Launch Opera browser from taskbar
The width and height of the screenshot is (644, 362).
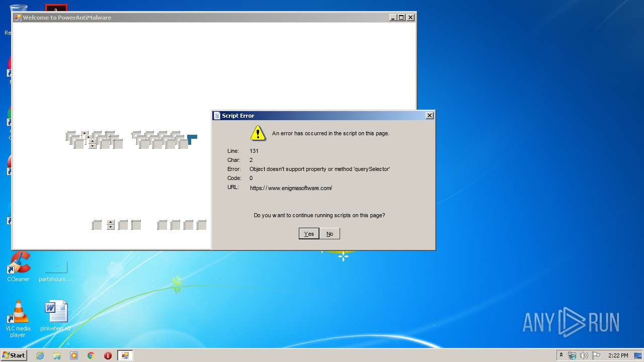click(108, 355)
